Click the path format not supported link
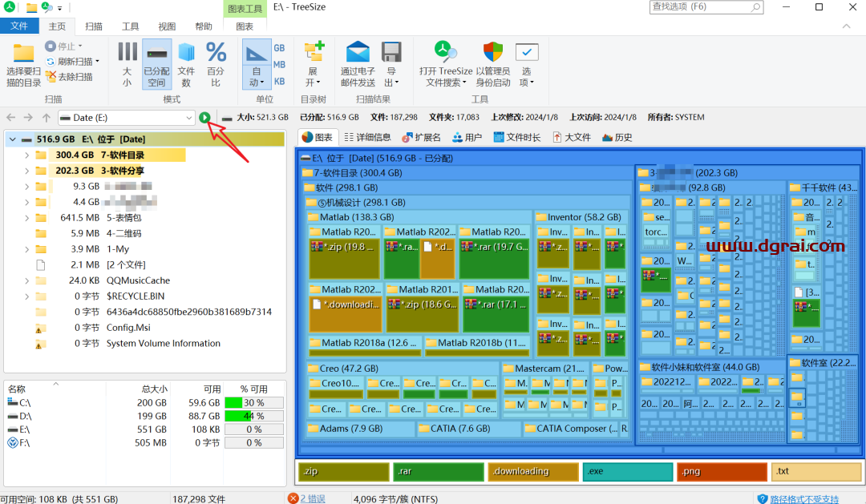The image size is (866, 504). pyautogui.click(x=804, y=499)
